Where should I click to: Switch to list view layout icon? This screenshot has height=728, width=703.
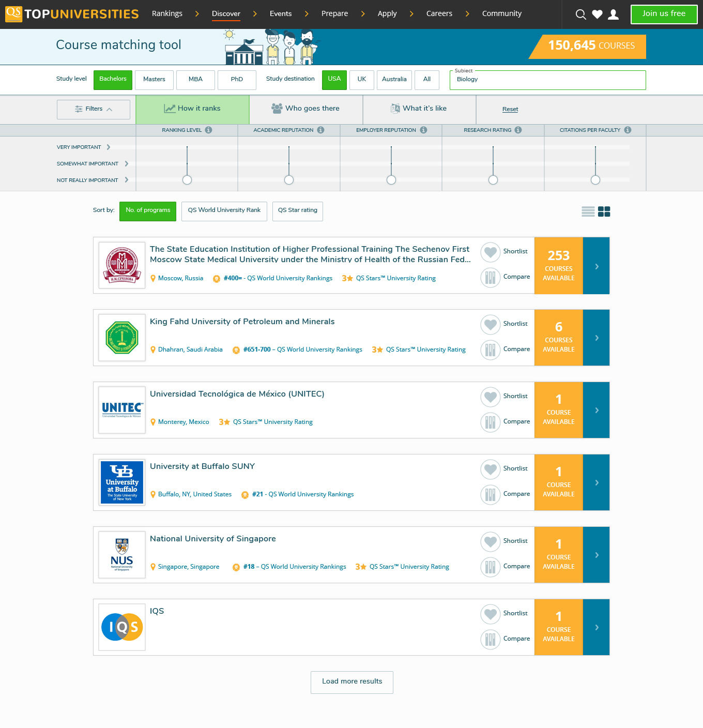click(588, 211)
